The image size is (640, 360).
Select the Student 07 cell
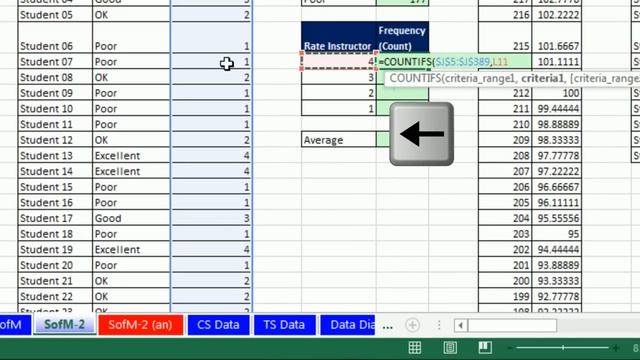pyautogui.click(x=55, y=62)
